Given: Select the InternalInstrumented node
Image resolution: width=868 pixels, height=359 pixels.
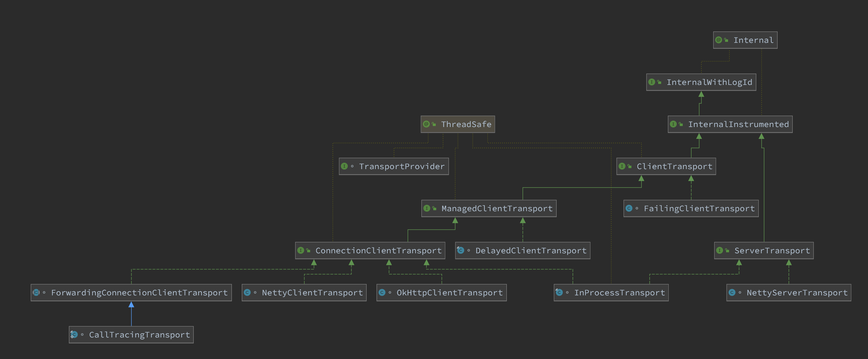Looking at the screenshot, I should 730,124.
